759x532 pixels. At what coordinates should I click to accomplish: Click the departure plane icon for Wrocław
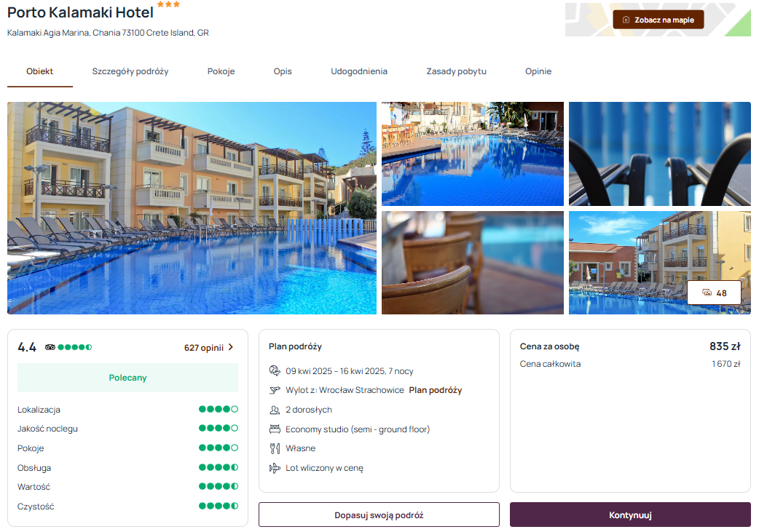(x=275, y=390)
